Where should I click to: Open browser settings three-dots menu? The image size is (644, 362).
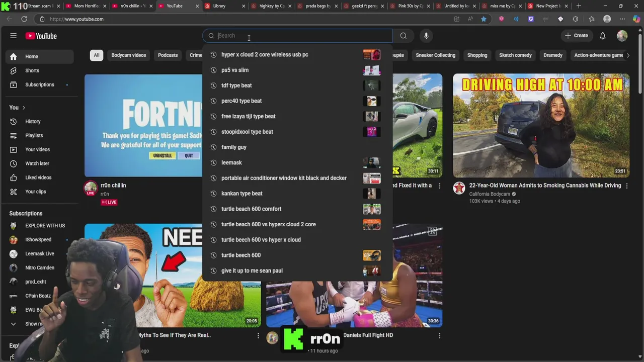point(622,19)
